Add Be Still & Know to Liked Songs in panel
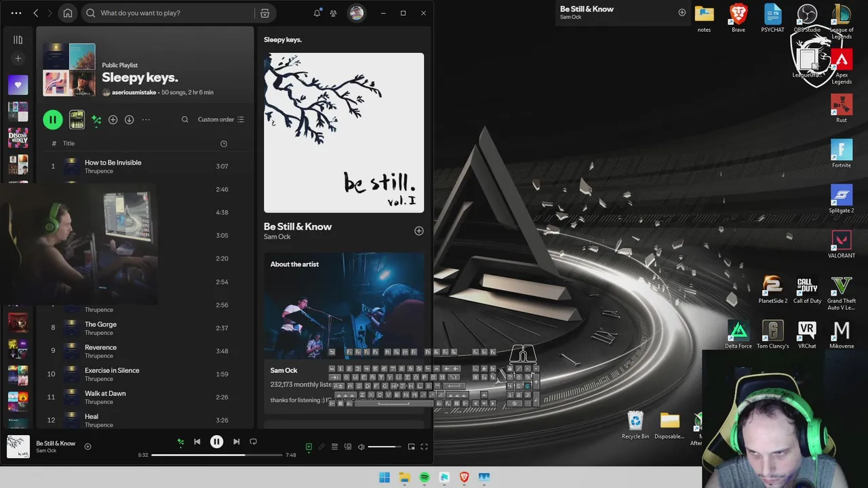Screen dimensions: 868x488 point(419,231)
